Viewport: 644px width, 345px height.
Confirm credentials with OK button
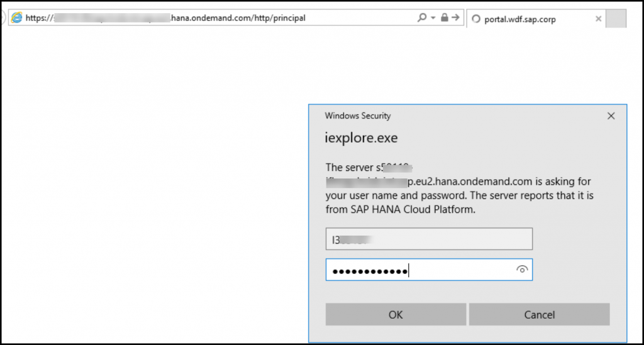click(396, 314)
